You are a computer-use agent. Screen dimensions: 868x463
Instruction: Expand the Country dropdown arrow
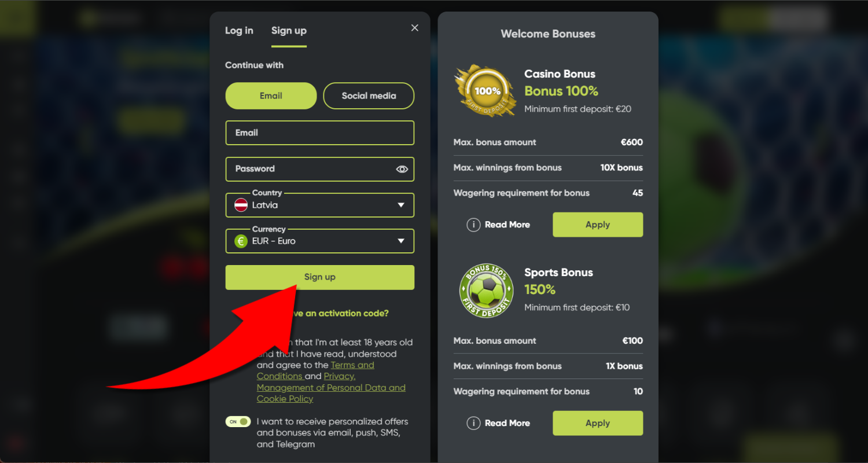pos(401,205)
